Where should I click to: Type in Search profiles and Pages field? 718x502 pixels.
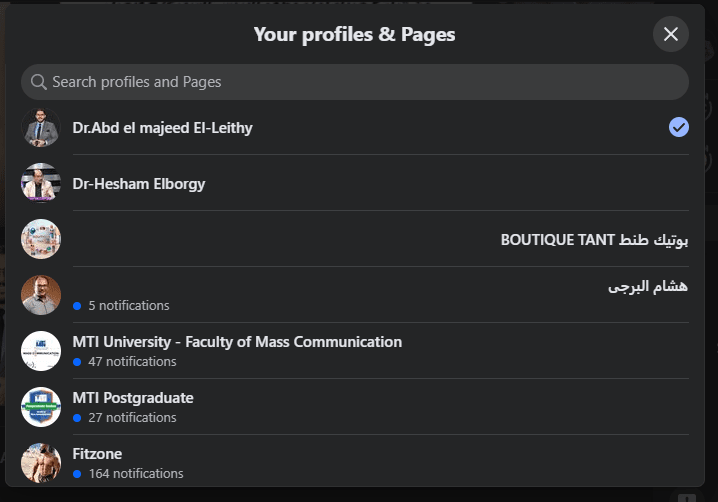[x=360, y=82]
